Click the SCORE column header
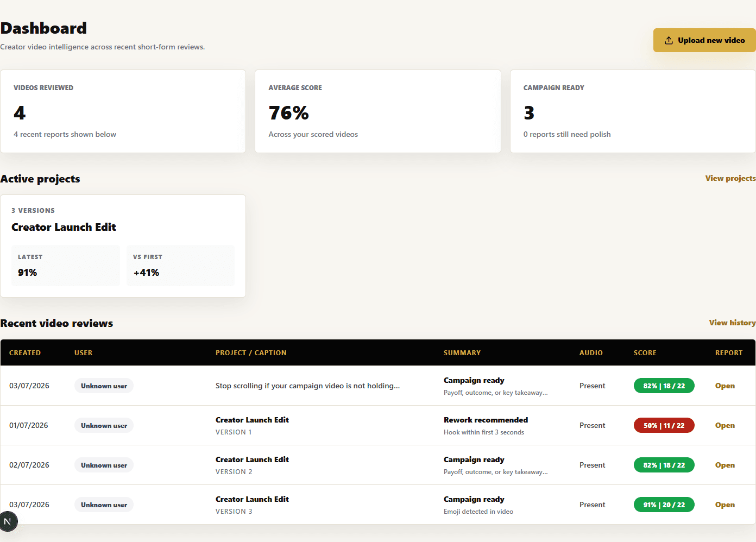 (645, 352)
